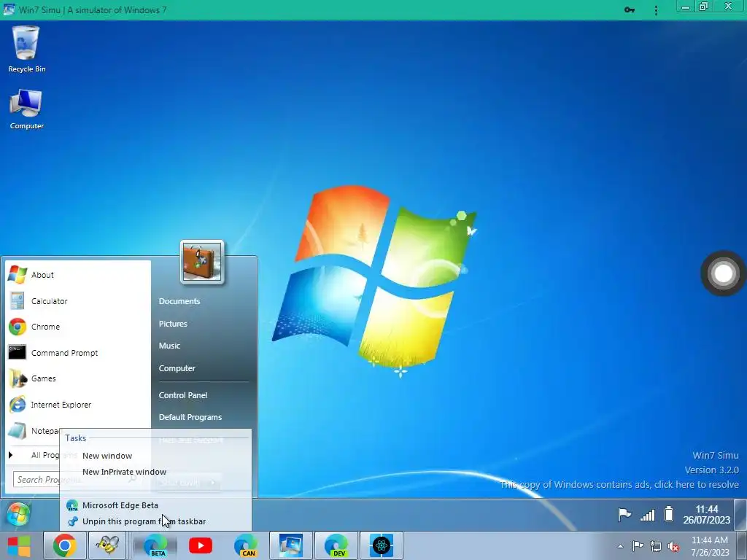Open Default Programs from the start menu
Image resolution: width=747 pixels, height=560 pixels.
coord(190,417)
